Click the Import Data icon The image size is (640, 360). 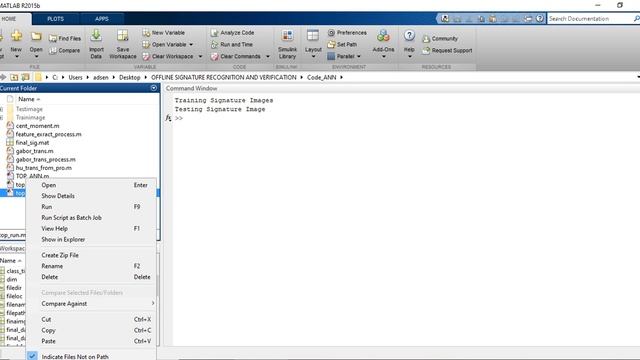click(96, 36)
